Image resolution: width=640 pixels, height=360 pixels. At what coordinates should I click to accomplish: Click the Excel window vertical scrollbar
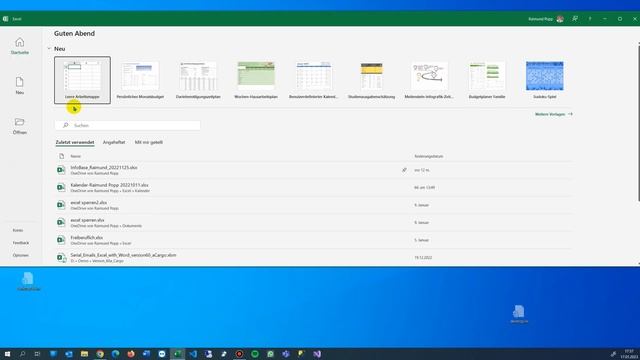(x=638, y=122)
